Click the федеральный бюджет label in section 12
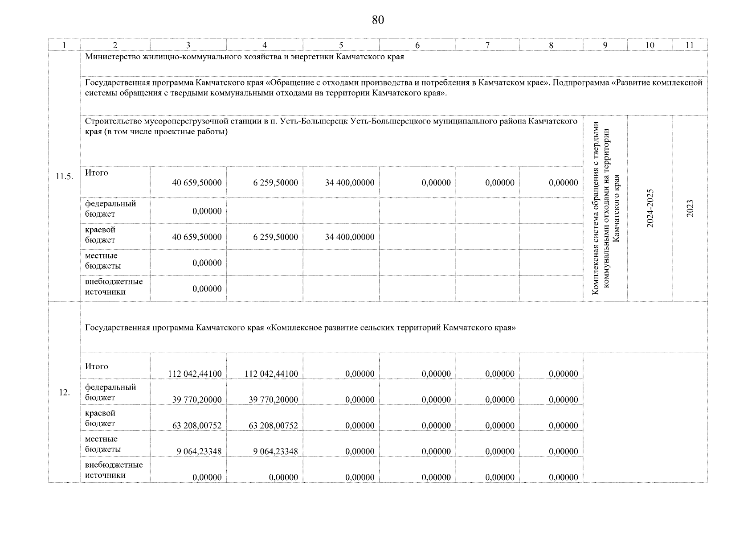Screen dimensions: 756x535 click(110, 392)
